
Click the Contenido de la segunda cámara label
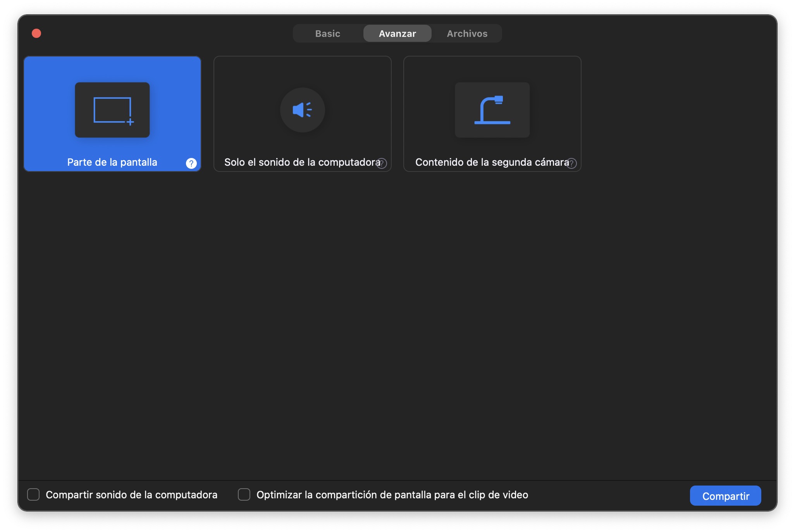(490, 162)
